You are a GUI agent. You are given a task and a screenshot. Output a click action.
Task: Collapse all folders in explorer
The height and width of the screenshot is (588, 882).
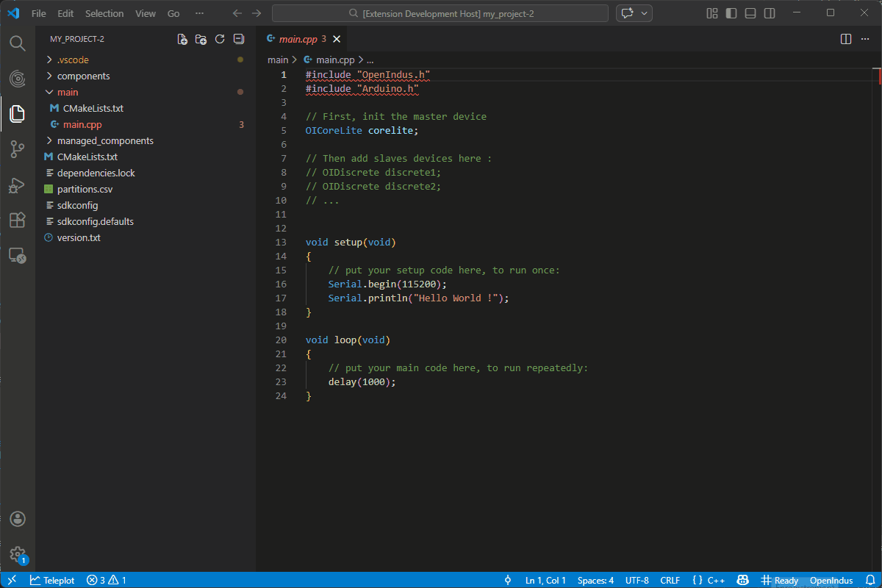pyautogui.click(x=239, y=40)
